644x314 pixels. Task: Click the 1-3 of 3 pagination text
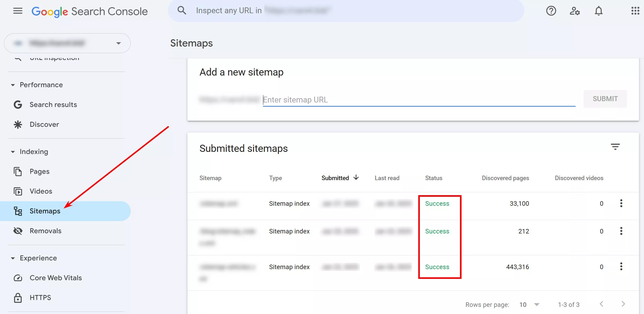(569, 305)
